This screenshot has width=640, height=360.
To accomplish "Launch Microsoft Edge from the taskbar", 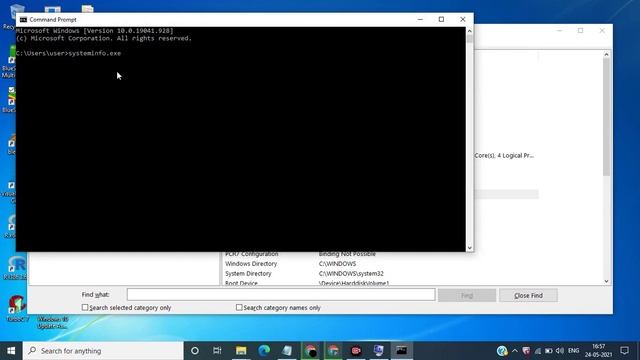I will 264,351.
